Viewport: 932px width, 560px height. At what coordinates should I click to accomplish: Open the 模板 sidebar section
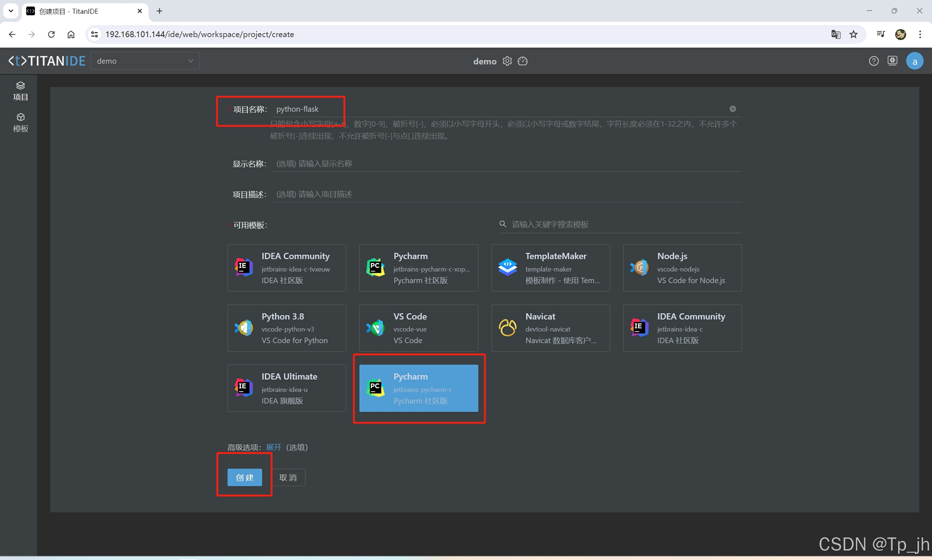click(x=20, y=123)
